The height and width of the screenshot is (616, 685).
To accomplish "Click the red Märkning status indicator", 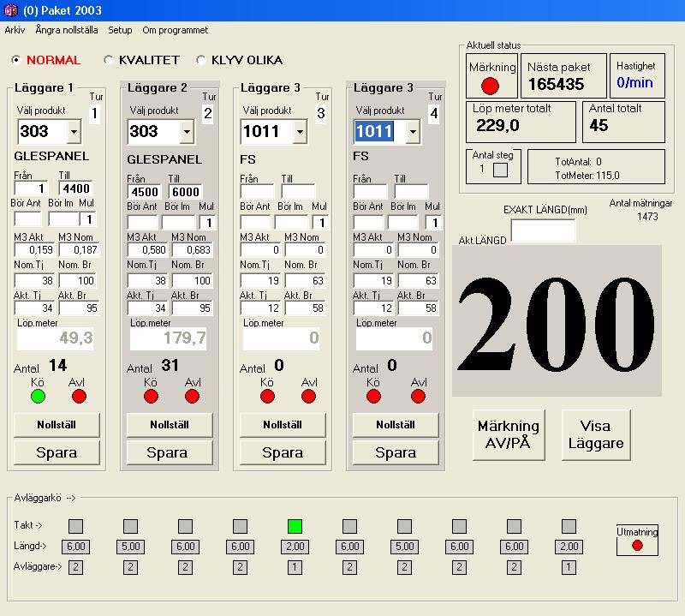I will 490,86.
